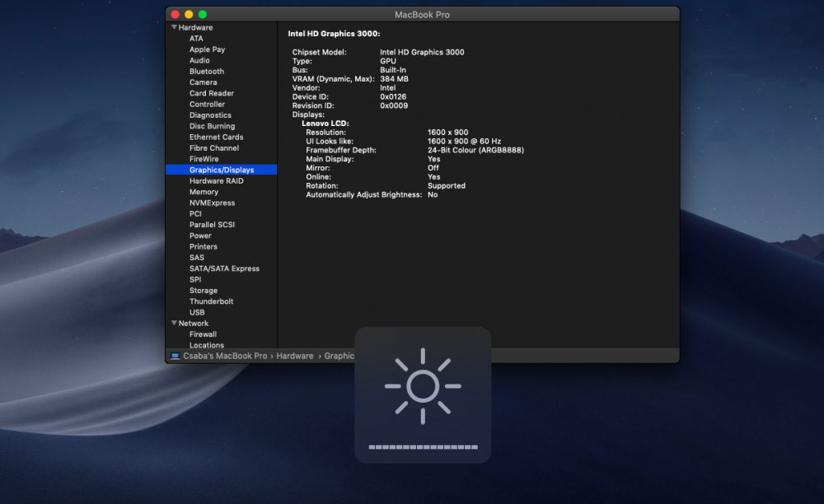824x504 pixels.
Task: Select Firewall under Network
Action: coord(203,334)
